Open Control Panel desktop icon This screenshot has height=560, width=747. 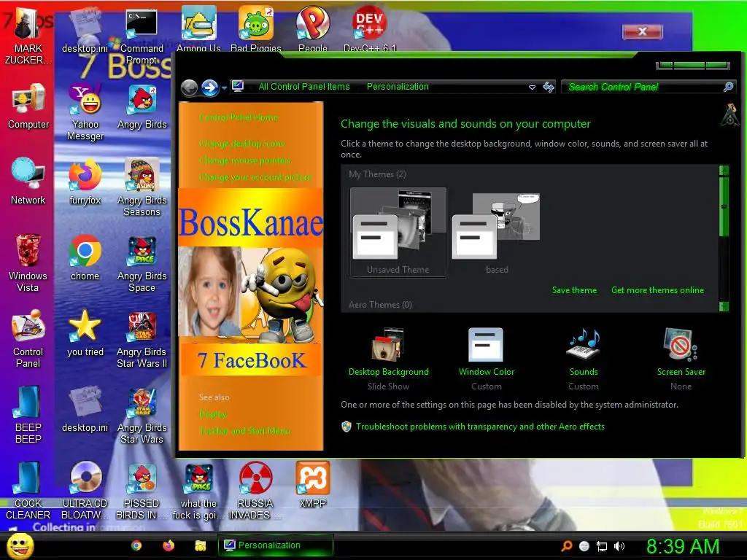(28, 338)
